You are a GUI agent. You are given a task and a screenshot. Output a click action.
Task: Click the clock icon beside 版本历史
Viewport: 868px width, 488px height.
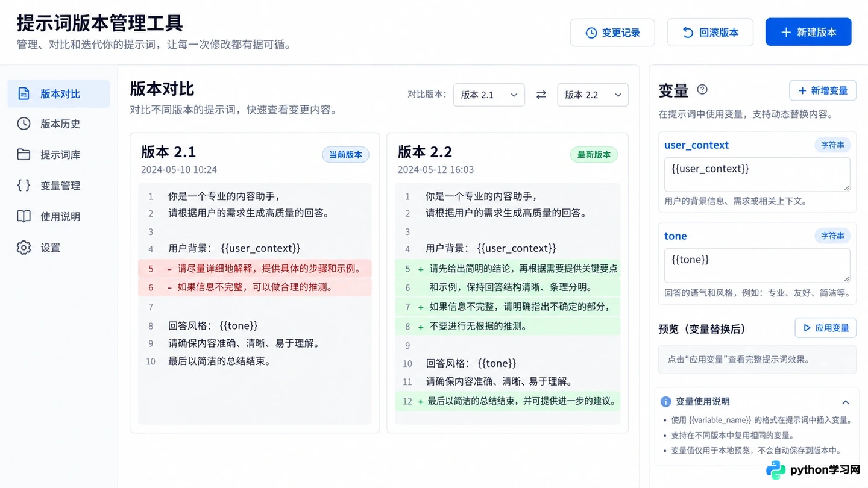[x=24, y=124]
